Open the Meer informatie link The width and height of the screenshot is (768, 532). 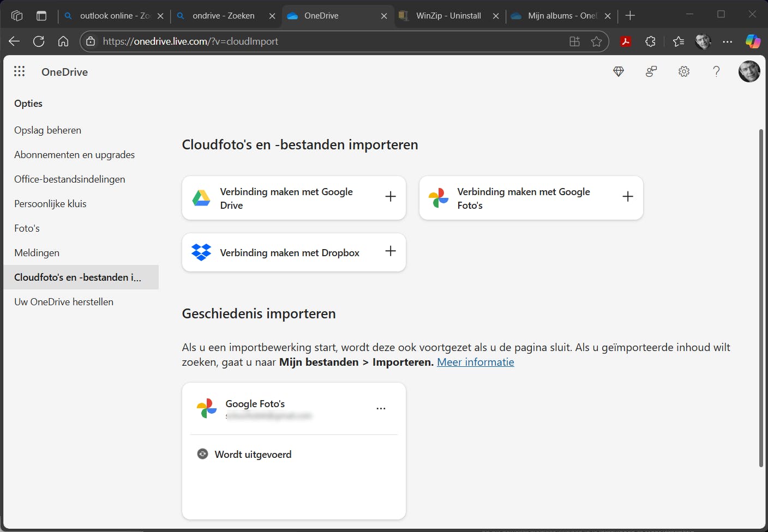pyautogui.click(x=475, y=361)
